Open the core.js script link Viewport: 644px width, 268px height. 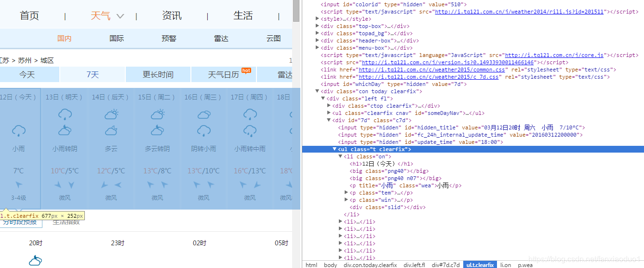[554, 55]
